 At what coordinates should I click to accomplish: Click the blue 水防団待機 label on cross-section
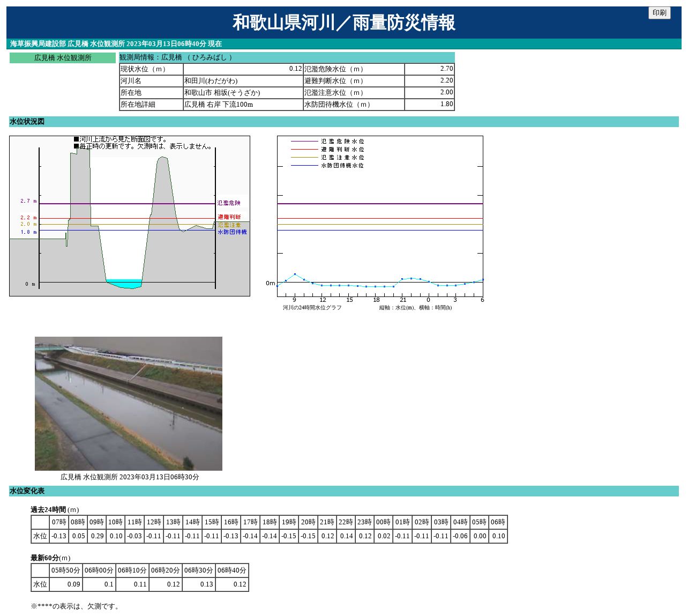232,232
